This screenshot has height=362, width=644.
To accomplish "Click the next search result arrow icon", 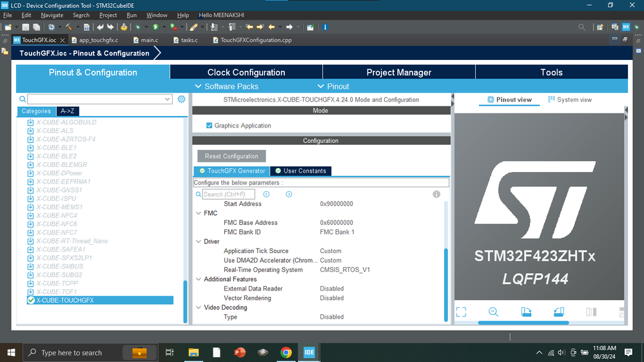I will coord(289,194).
